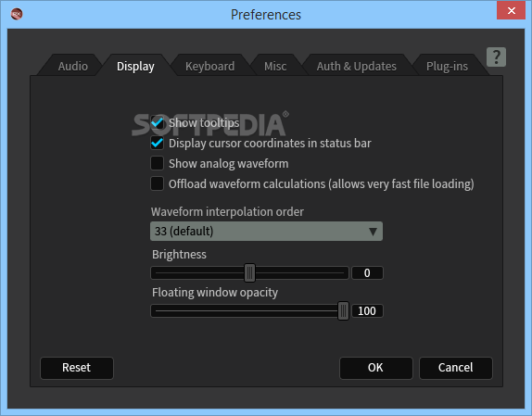
Task: Open the Keyboard tab
Action: pyautogui.click(x=209, y=66)
